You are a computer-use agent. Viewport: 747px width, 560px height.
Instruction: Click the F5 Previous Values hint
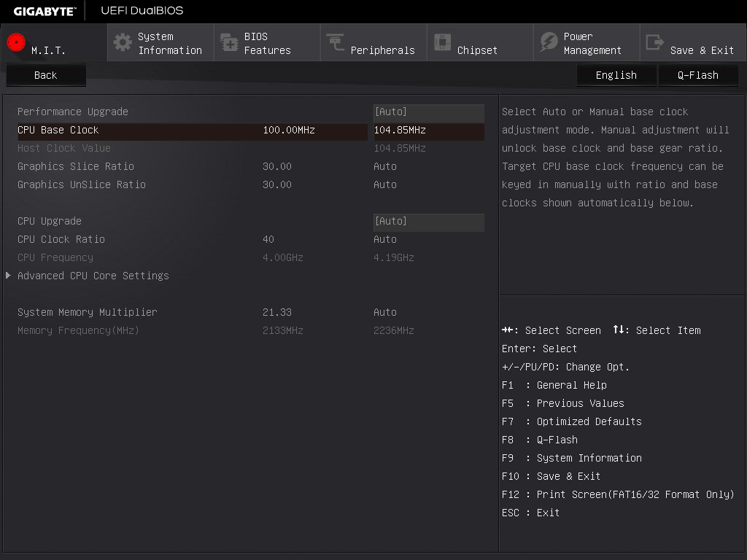562,403
